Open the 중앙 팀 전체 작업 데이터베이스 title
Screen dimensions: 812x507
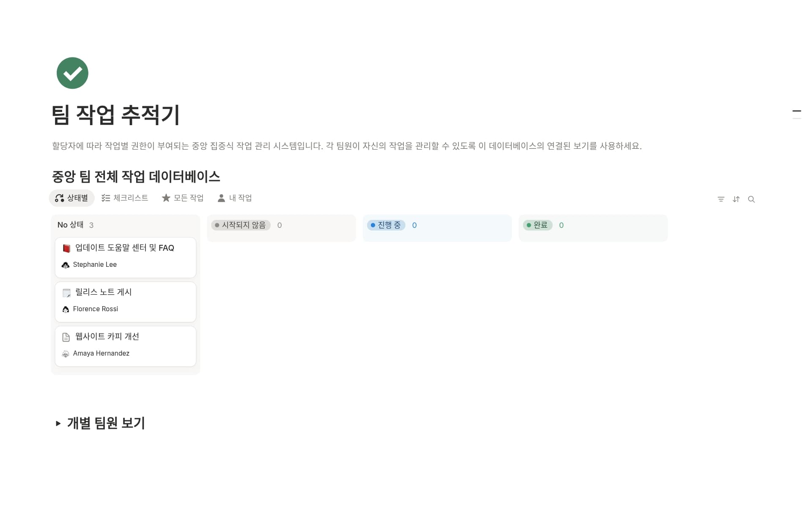136,177
